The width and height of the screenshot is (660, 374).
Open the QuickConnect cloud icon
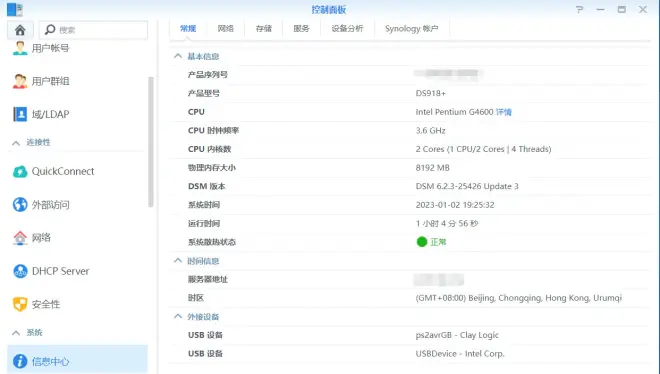coord(20,172)
